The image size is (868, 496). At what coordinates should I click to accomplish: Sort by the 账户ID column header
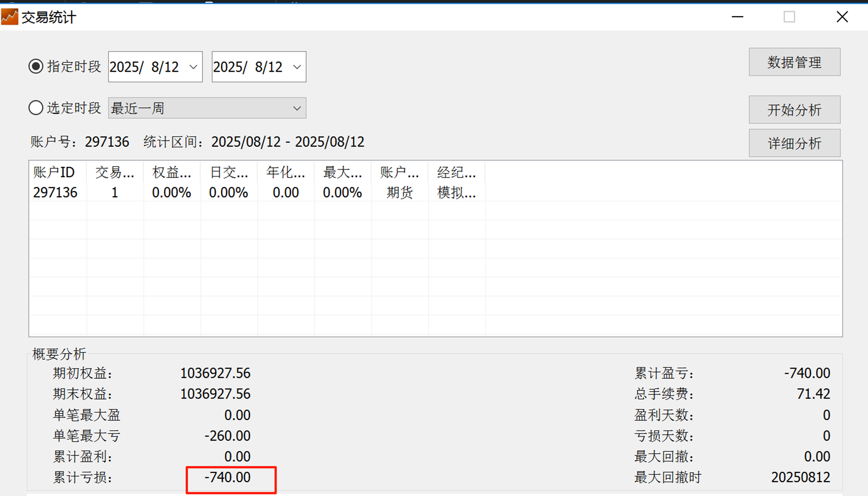pyautogui.click(x=54, y=172)
